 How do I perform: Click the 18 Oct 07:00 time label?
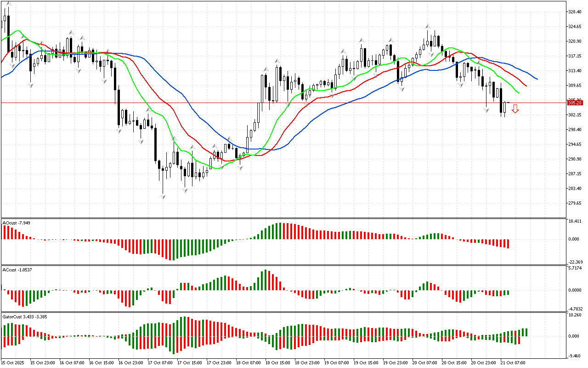point(248,363)
